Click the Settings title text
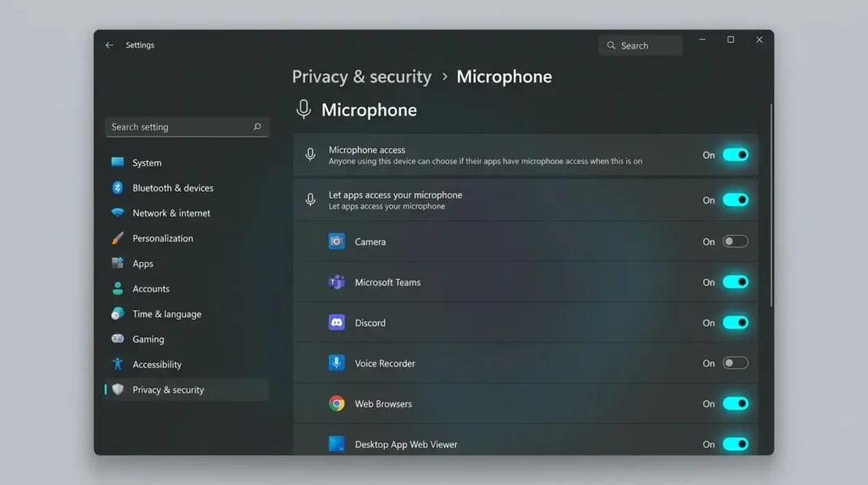The width and height of the screenshot is (868, 485). point(140,46)
